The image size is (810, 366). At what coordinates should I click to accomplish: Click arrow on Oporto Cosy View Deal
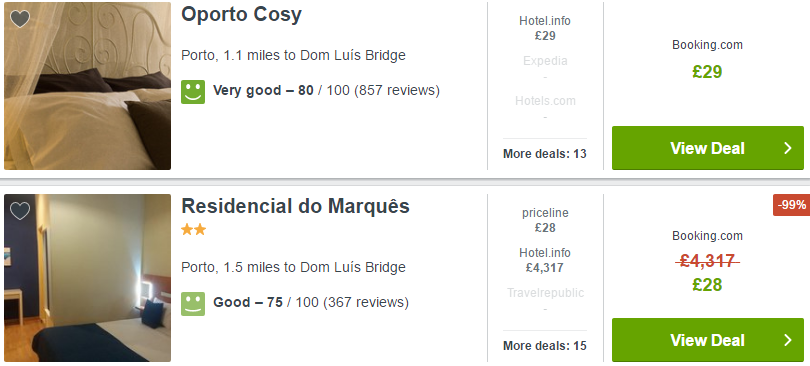[788, 148]
